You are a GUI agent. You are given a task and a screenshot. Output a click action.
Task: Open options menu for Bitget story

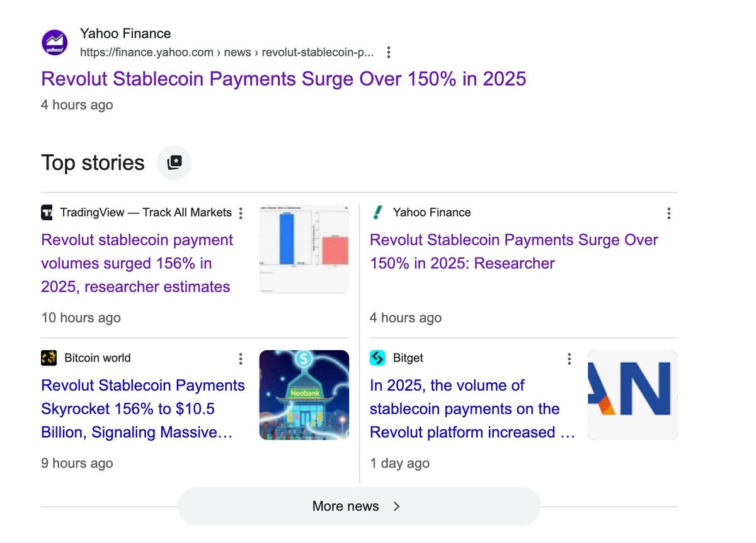(570, 359)
